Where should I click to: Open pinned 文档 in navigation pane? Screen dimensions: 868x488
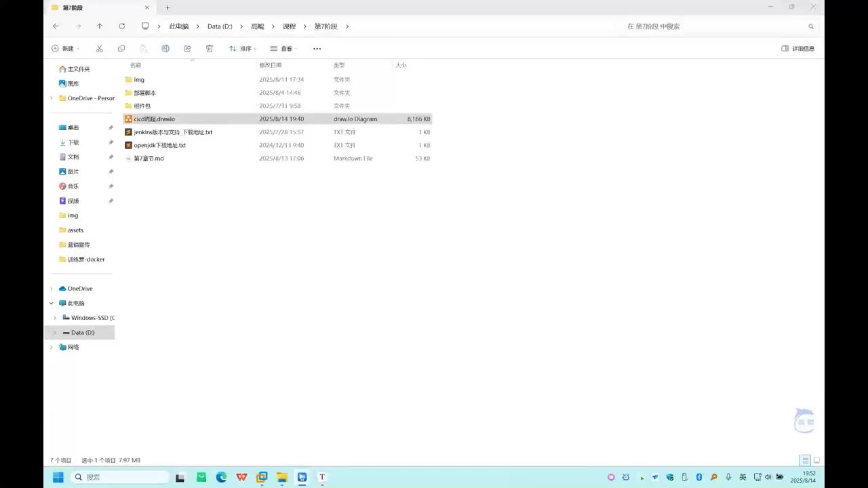click(73, 157)
